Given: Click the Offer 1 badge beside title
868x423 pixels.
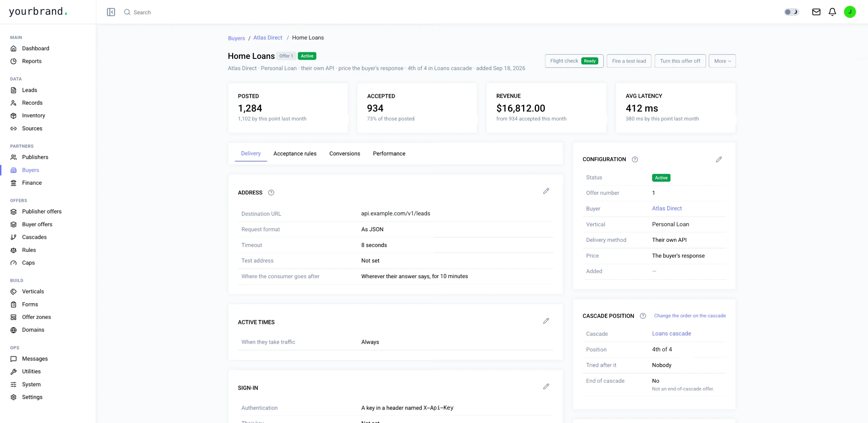Looking at the screenshot, I should tap(286, 56).
